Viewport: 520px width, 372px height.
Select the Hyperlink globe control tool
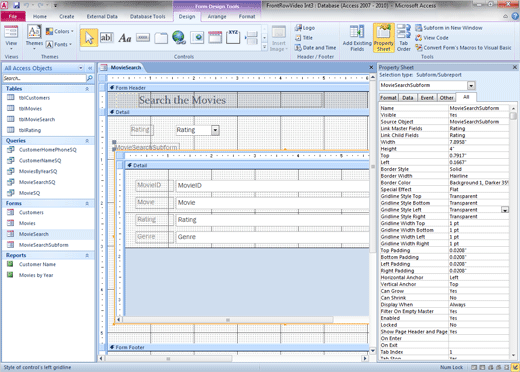coord(179,38)
